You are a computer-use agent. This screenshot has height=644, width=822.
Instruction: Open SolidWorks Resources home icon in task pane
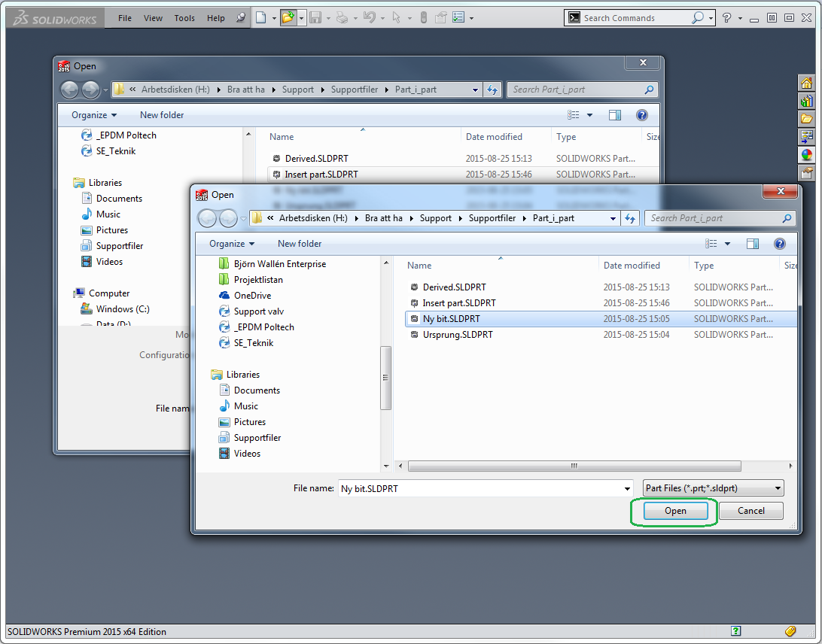(807, 84)
